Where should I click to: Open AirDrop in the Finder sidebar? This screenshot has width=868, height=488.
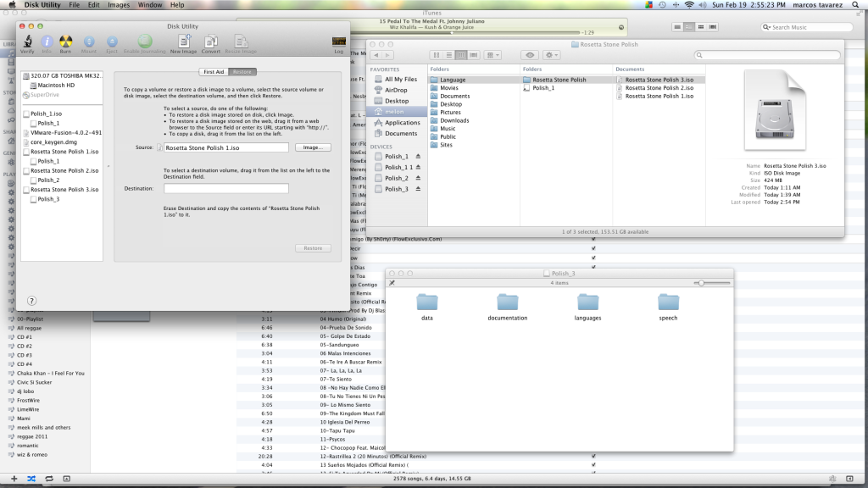pyautogui.click(x=396, y=90)
